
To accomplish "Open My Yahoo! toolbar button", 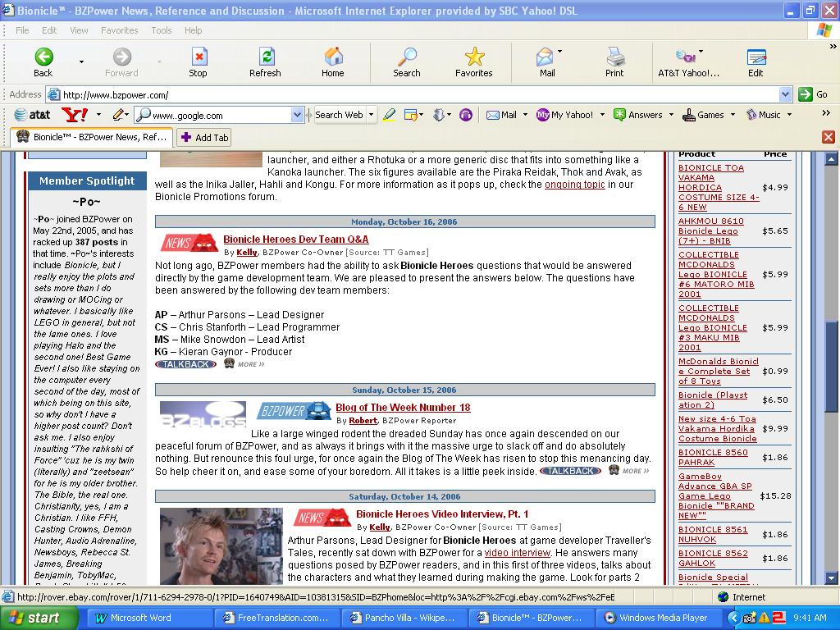I will point(564,115).
